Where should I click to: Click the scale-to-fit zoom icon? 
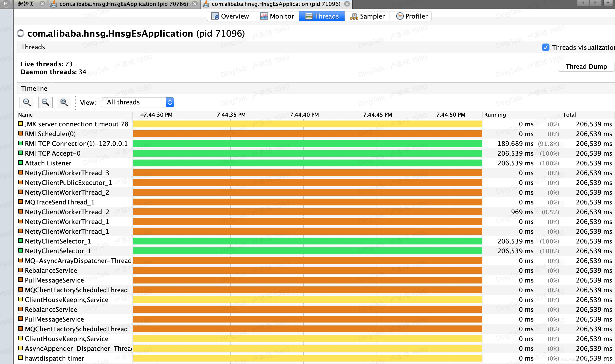click(64, 102)
